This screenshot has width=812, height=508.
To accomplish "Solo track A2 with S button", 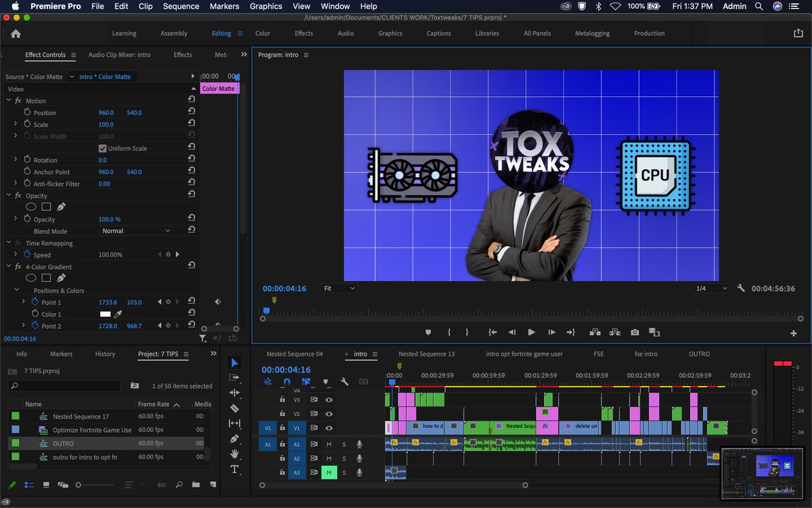I will pyautogui.click(x=344, y=459).
